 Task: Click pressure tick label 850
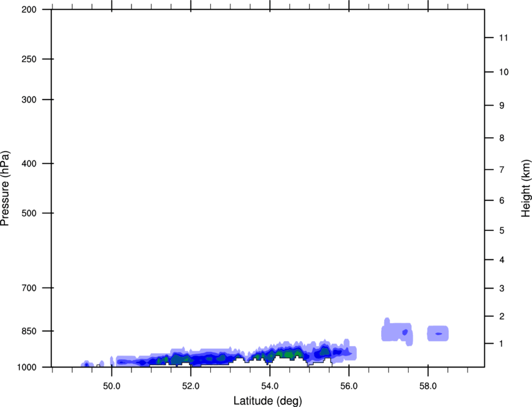tap(29, 331)
